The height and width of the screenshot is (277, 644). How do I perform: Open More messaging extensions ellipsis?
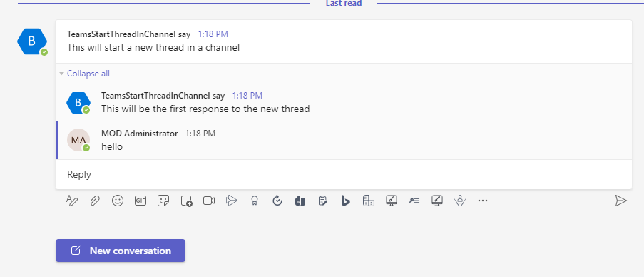point(483,201)
